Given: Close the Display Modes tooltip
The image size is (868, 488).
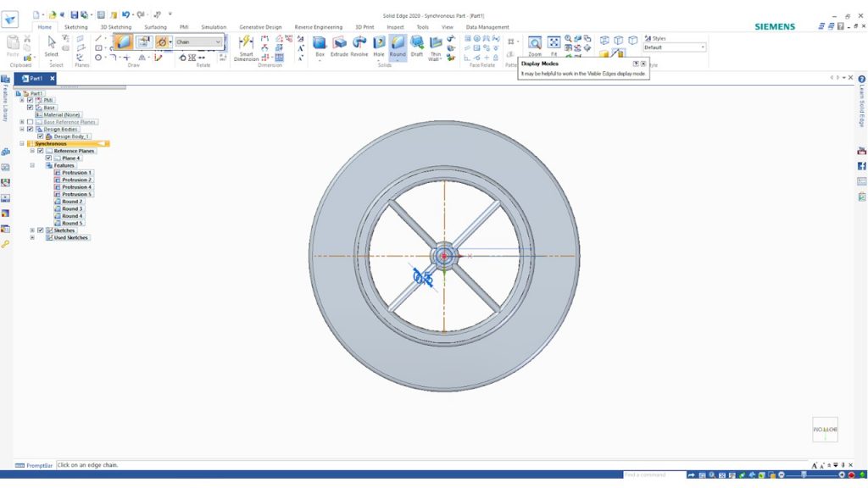Looking at the screenshot, I should 643,64.
